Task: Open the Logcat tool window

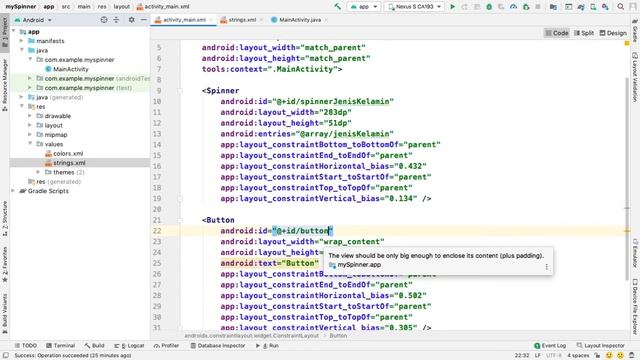Action: click(x=129, y=346)
